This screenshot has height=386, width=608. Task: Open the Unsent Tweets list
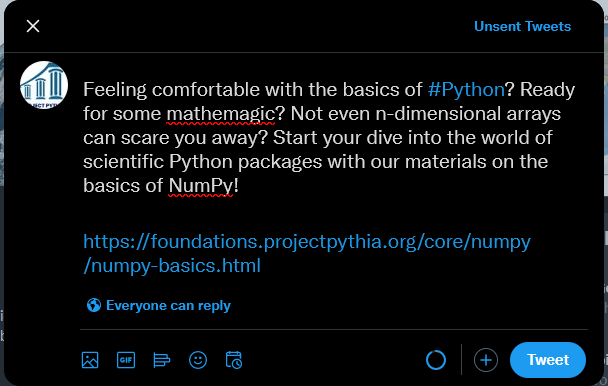(x=522, y=26)
